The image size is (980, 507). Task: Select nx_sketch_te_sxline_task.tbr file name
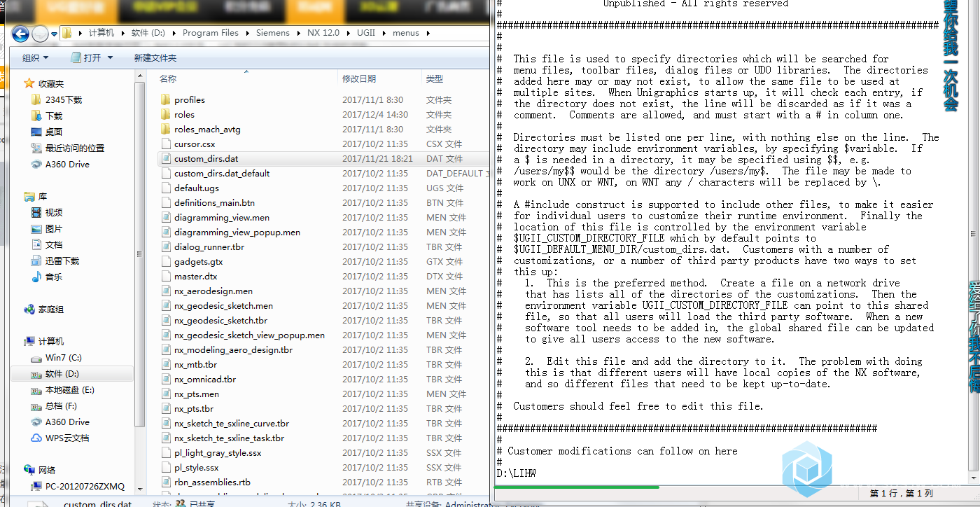point(230,438)
